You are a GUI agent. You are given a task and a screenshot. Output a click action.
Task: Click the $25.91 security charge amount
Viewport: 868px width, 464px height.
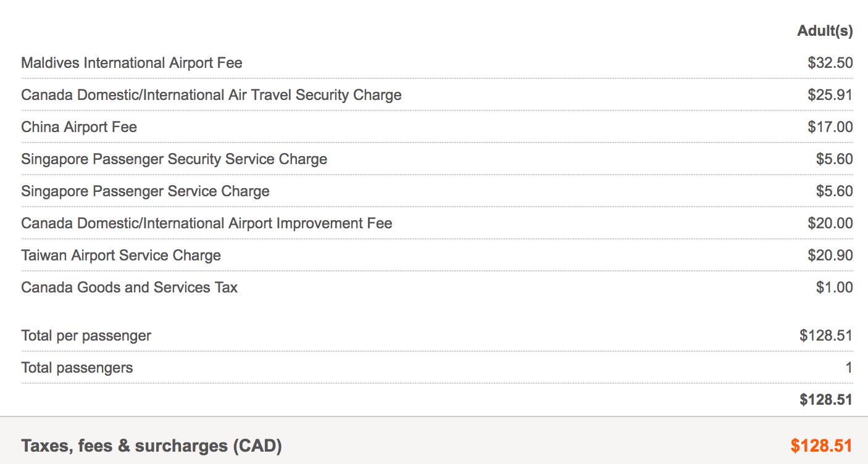830,95
